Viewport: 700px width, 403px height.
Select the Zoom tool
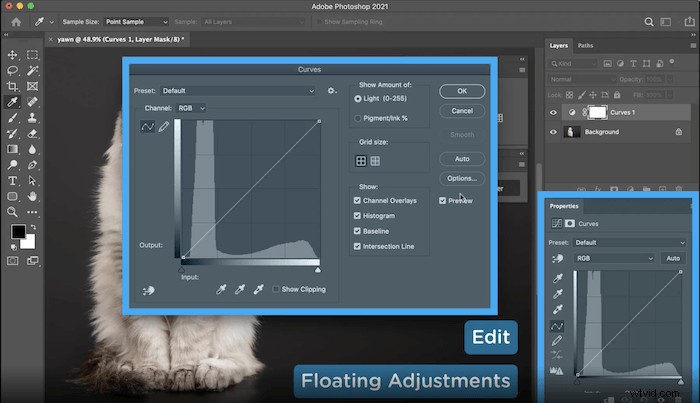tap(12, 212)
